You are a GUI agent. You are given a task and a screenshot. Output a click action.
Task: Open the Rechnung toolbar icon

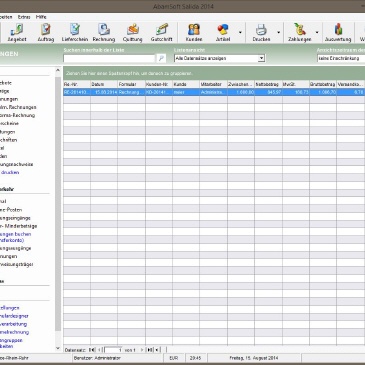pyautogui.click(x=104, y=33)
